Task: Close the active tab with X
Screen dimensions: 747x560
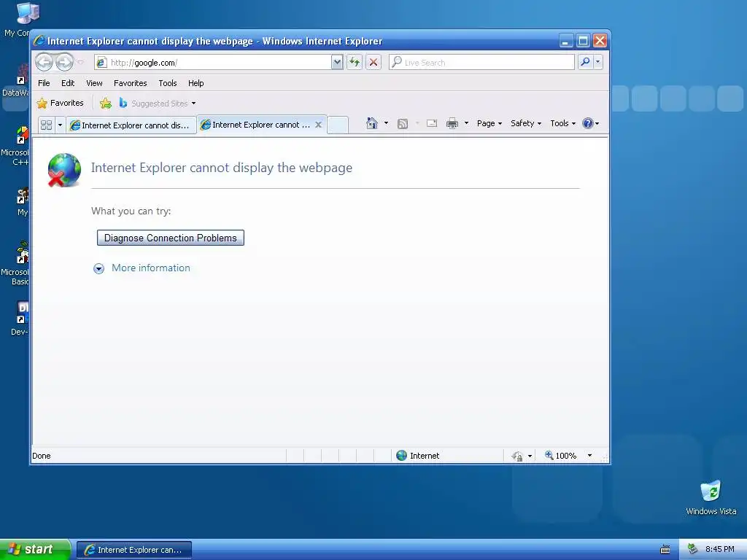Action: tap(319, 125)
